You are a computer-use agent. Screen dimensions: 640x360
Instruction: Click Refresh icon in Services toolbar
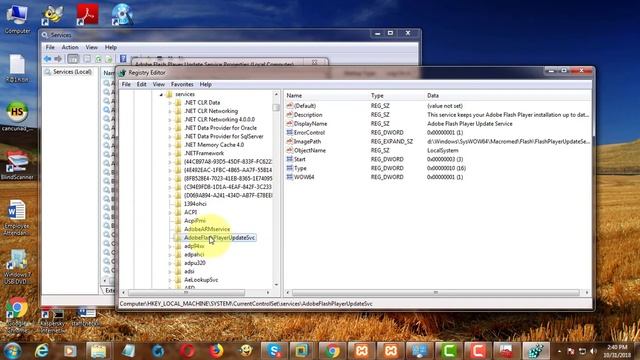coord(98,59)
